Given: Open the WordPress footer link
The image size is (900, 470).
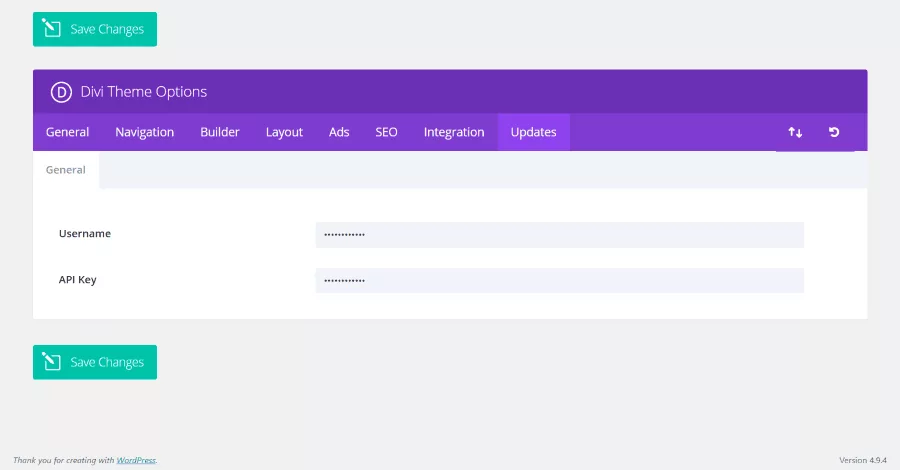Looking at the screenshot, I should 136,460.
